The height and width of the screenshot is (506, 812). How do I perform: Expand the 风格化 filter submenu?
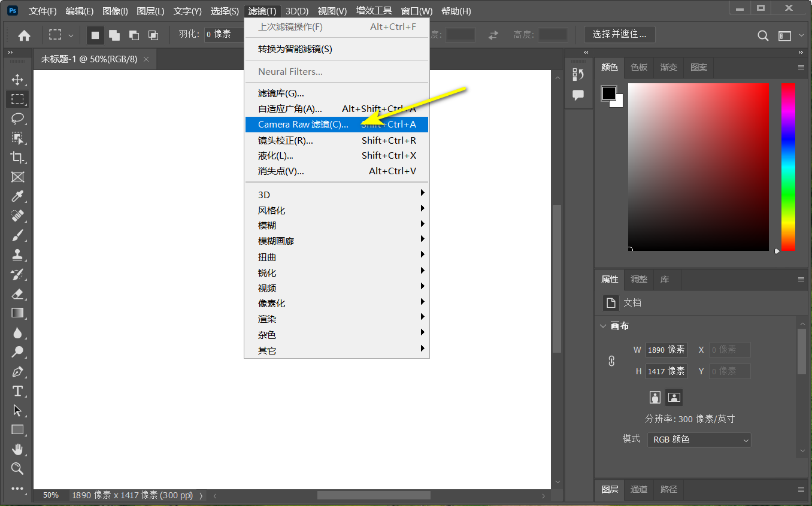tap(337, 210)
